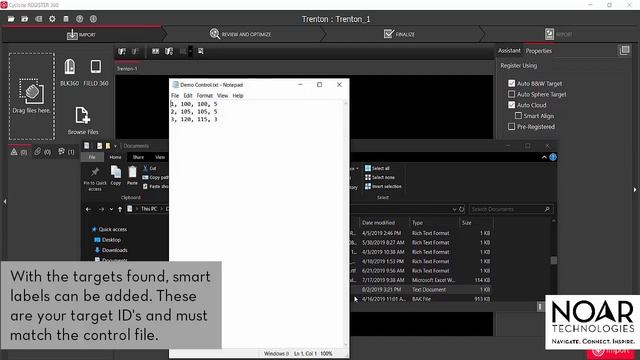Click the panel layout icon near Properties
This screenshot has width=640, height=360.
(624, 50)
